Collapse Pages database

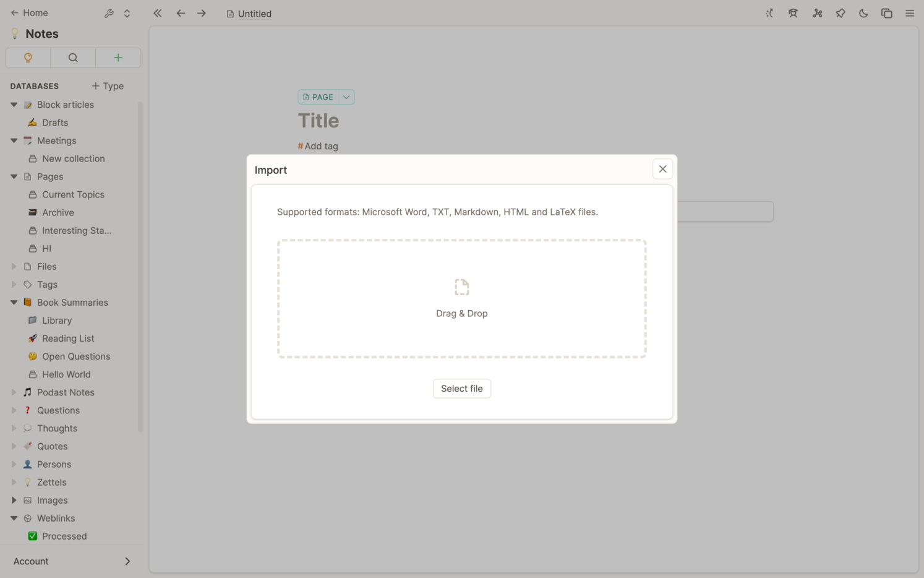point(14,176)
